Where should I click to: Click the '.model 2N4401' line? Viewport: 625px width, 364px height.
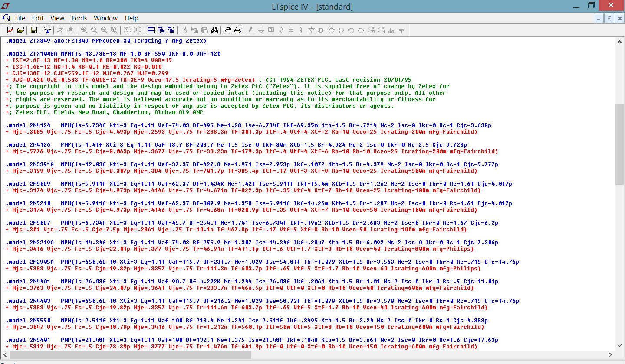point(252,282)
